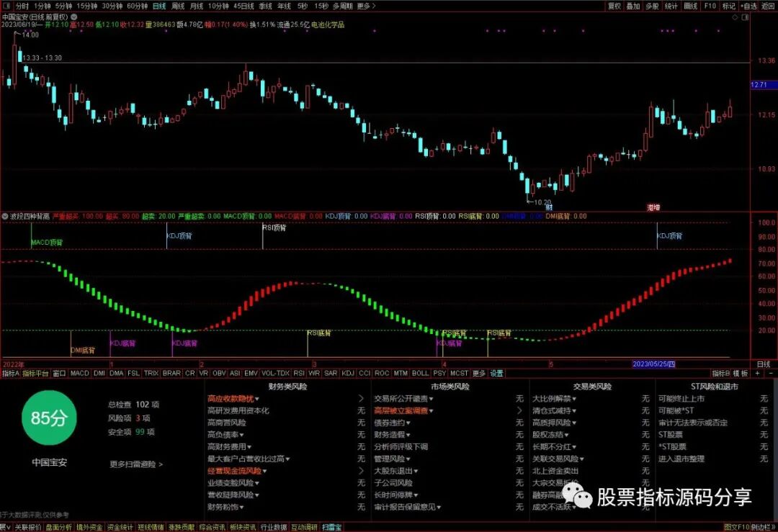Click the 返回 button
The image size is (778, 532).
768,6
